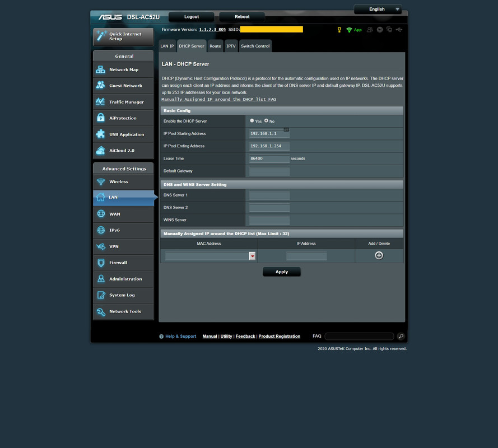Click the connected clients monitor status icon
Screen dimensions: 498x448
389,30
